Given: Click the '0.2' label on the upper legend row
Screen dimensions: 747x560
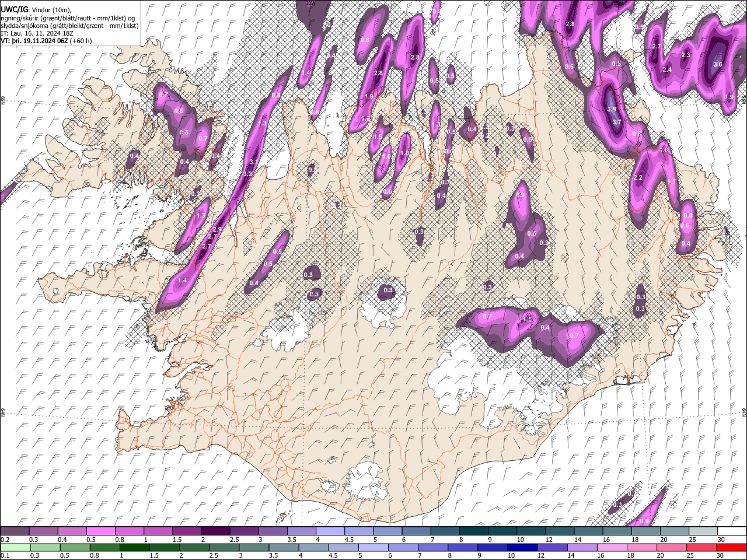Looking at the screenshot, I should tap(5, 540).
